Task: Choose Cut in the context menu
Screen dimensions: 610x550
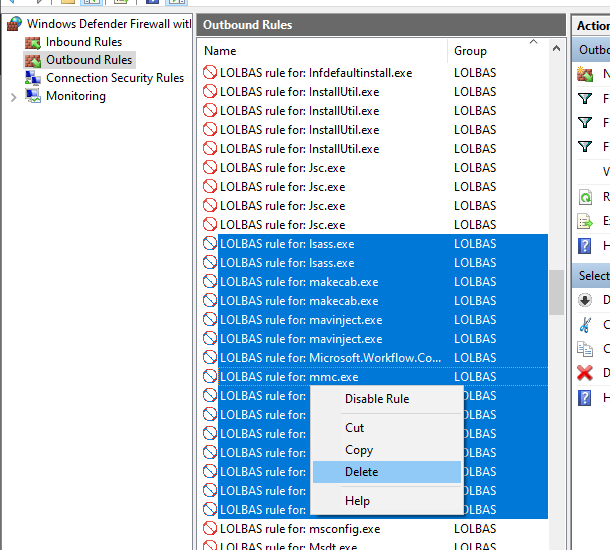Action: point(387,427)
